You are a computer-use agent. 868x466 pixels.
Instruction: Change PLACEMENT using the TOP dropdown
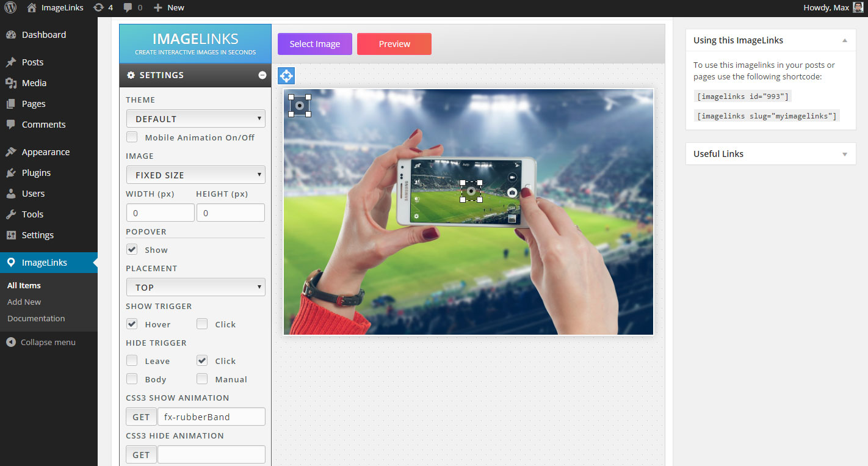(x=195, y=286)
